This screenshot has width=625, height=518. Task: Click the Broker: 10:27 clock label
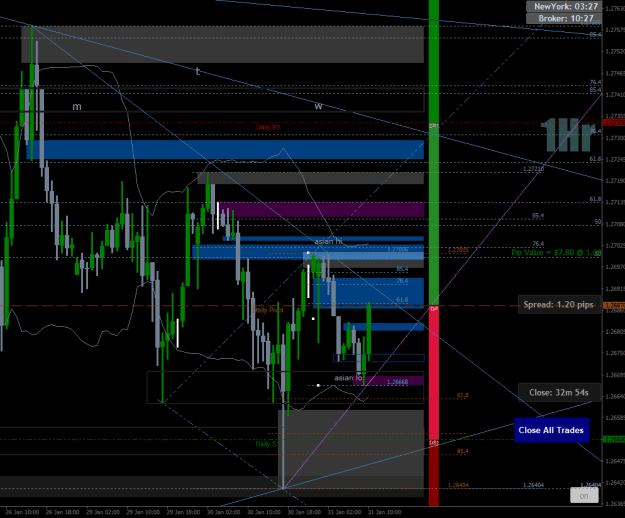[566, 18]
